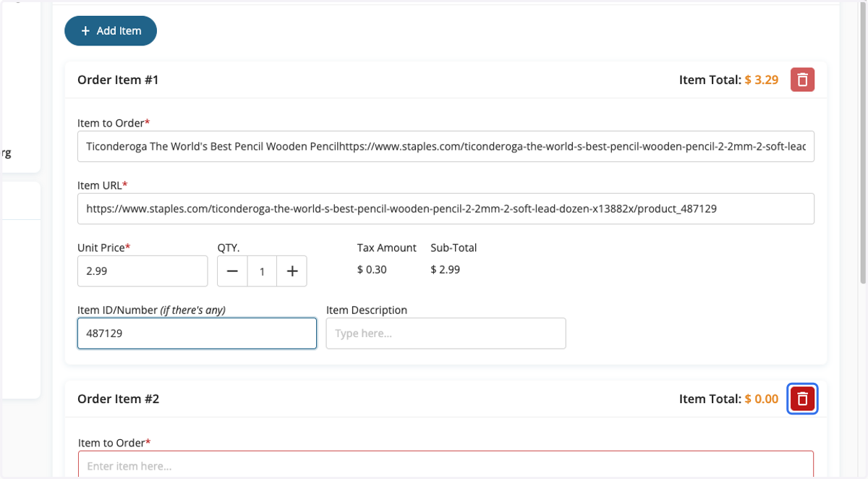Focus the Item ID/Number field with 487129
The height and width of the screenshot is (479, 868).
(197, 334)
